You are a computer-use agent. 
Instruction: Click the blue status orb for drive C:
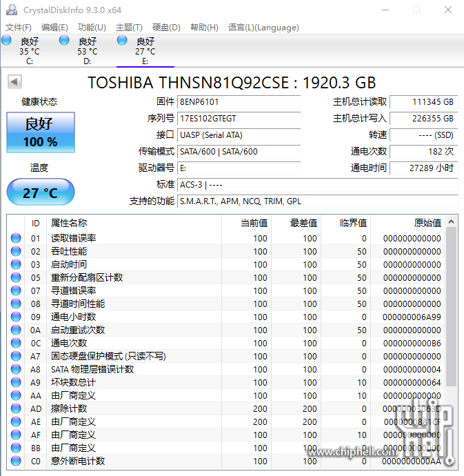click(x=6, y=40)
